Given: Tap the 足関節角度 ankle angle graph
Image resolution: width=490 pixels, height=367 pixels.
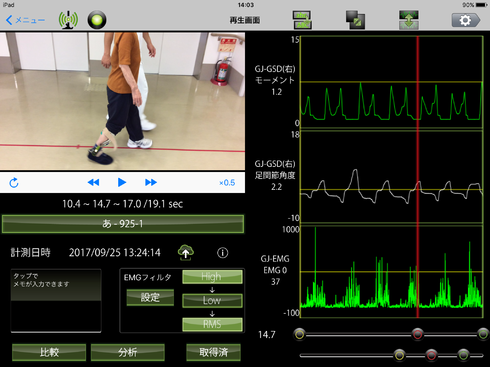Looking at the screenshot, I should (392, 177).
